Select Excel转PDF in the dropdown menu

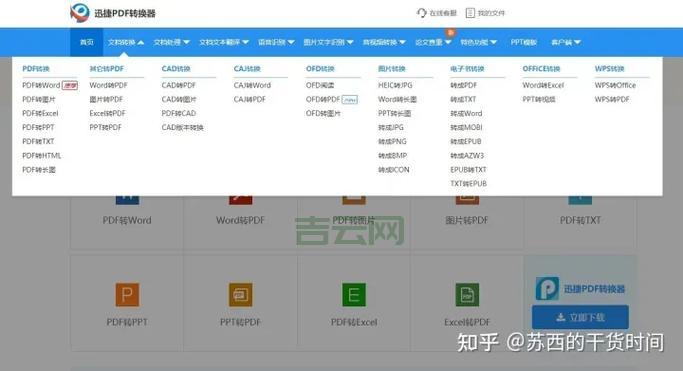[x=107, y=113]
